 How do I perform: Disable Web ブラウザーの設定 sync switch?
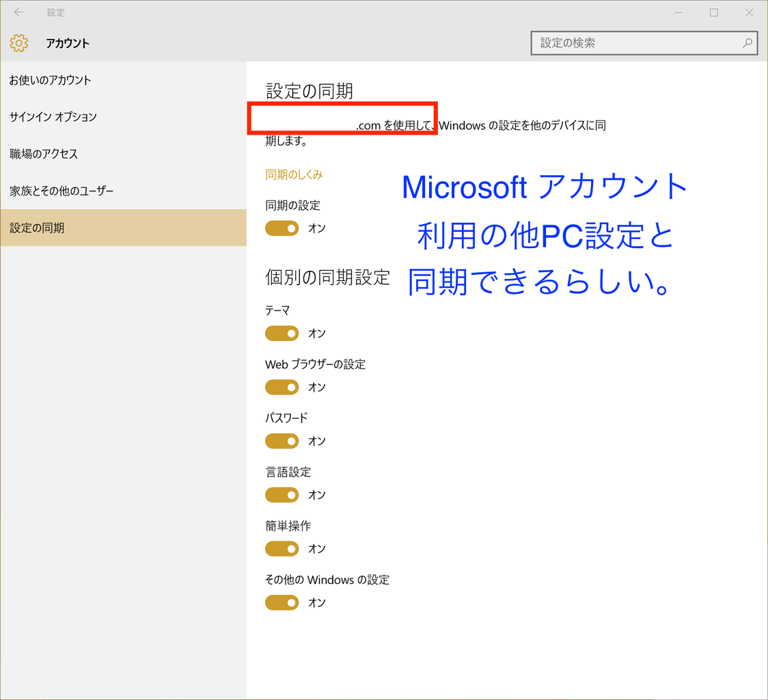pos(282,387)
